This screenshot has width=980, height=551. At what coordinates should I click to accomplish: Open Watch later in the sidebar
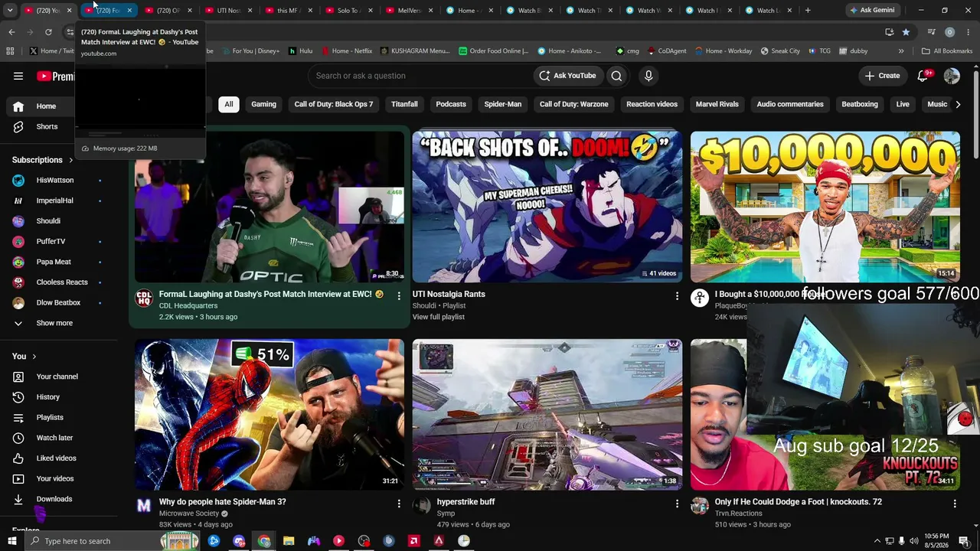point(54,438)
